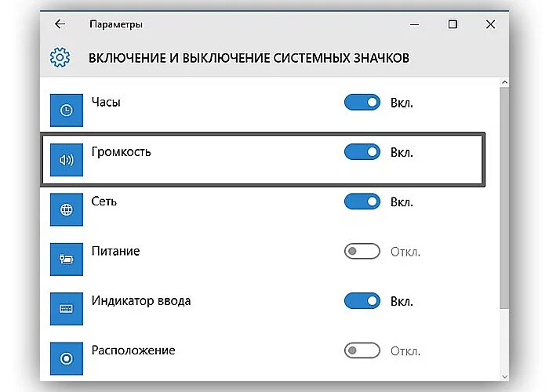Maximize the Параметры window
This screenshot has width=549, height=392.
click(x=453, y=24)
